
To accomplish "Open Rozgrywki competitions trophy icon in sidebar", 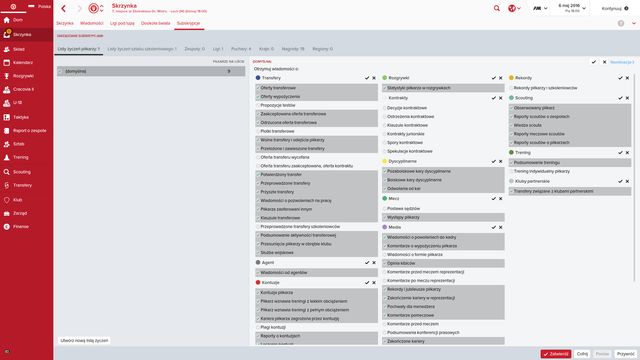I will click(7, 76).
